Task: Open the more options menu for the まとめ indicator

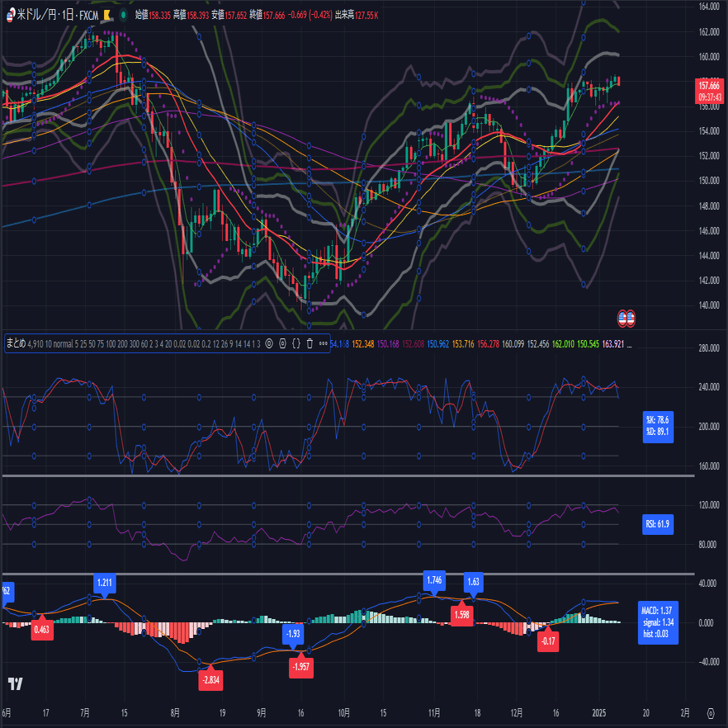Action: 322,341
